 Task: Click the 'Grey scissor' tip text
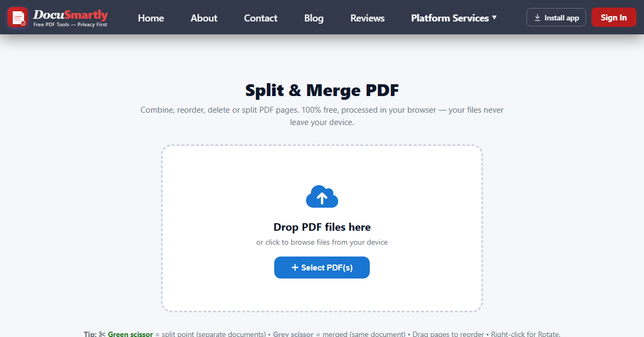[x=293, y=334]
